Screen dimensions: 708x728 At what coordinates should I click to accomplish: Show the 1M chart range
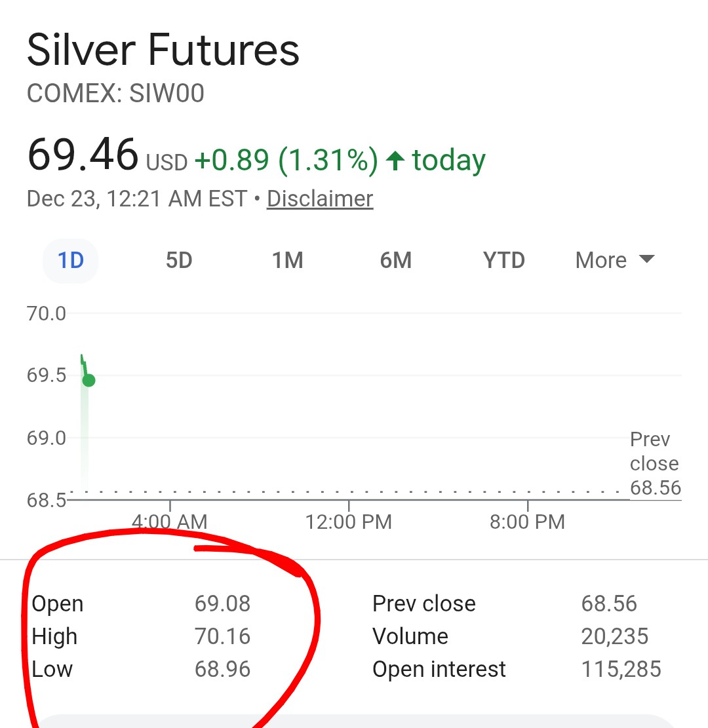(x=287, y=261)
